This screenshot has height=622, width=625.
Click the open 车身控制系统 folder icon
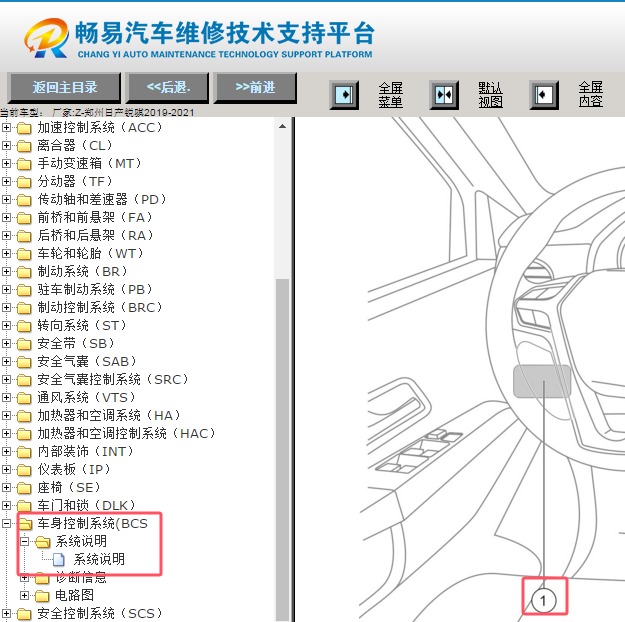pyautogui.click(x=25, y=524)
